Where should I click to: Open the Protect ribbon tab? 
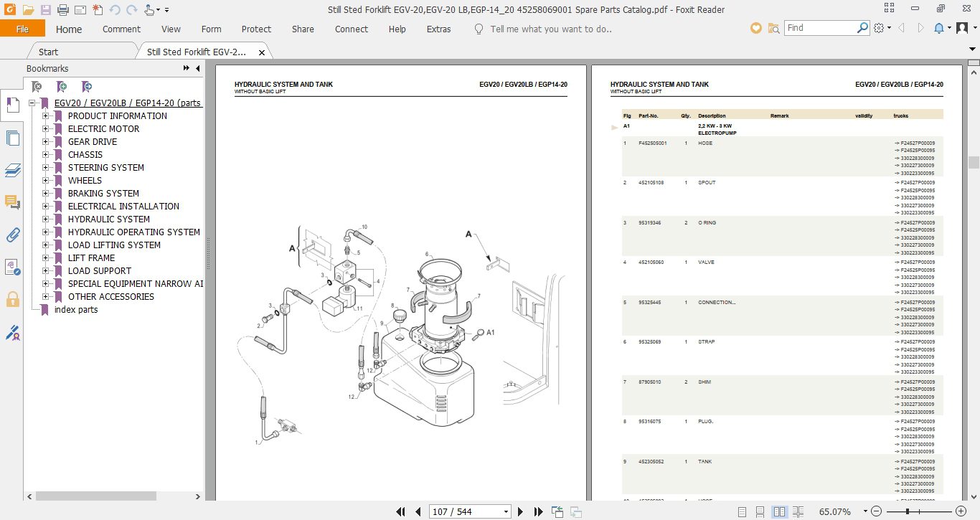pyautogui.click(x=256, y=29)
